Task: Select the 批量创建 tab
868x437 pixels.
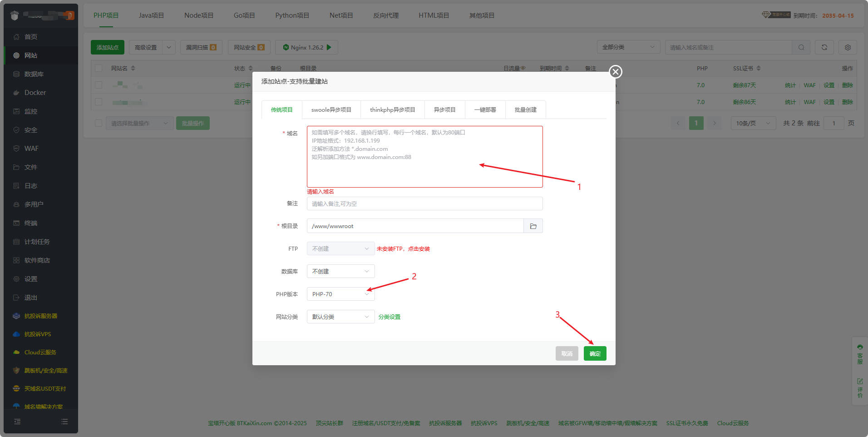Action: [x=525, y=110]
